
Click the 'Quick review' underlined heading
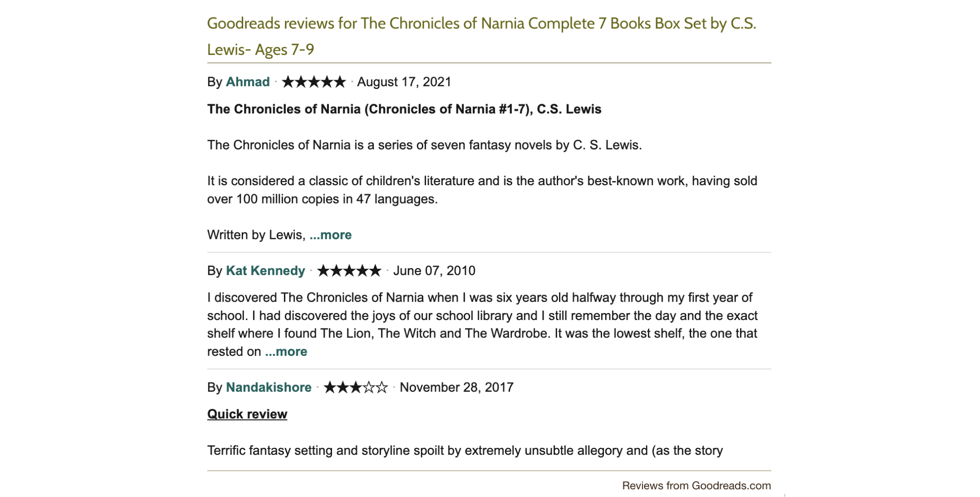[x=247, y=414]
